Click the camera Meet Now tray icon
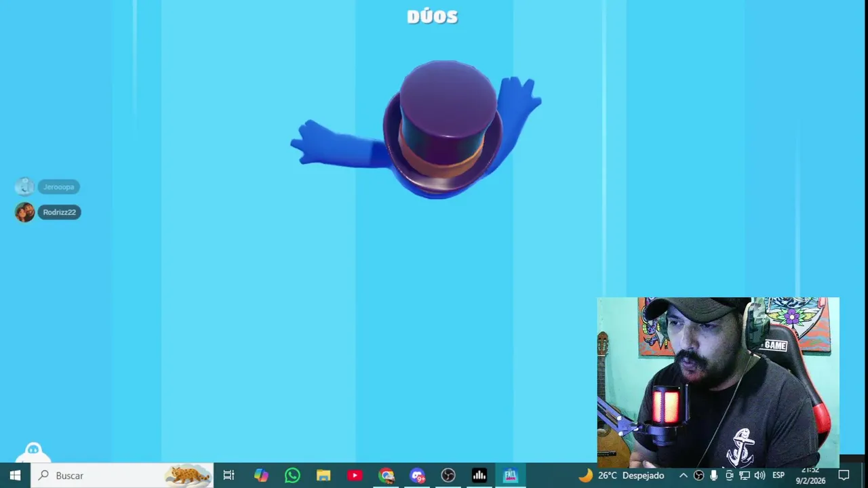 tap(729, 475)
